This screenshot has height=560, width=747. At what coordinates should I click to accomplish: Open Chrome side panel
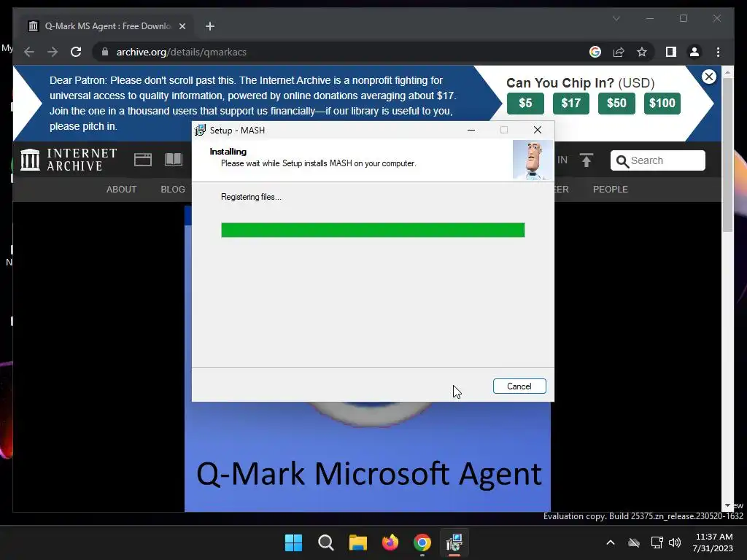click(x=671, y=52)
